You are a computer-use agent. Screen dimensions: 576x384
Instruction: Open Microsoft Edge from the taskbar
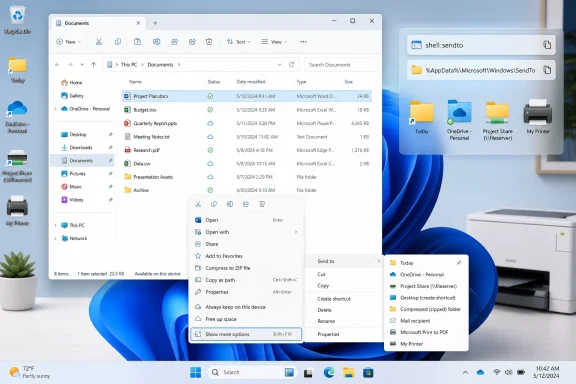(329, 373)
